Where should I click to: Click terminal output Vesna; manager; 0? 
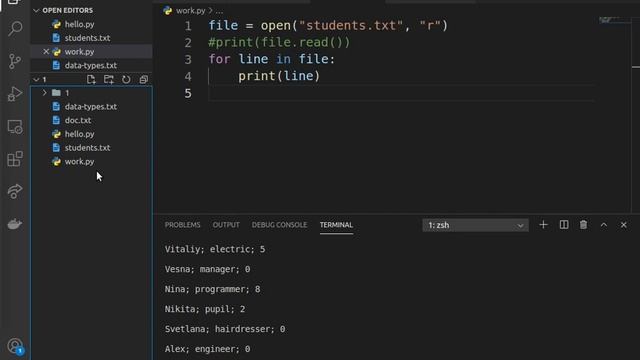tap(207, 269)
